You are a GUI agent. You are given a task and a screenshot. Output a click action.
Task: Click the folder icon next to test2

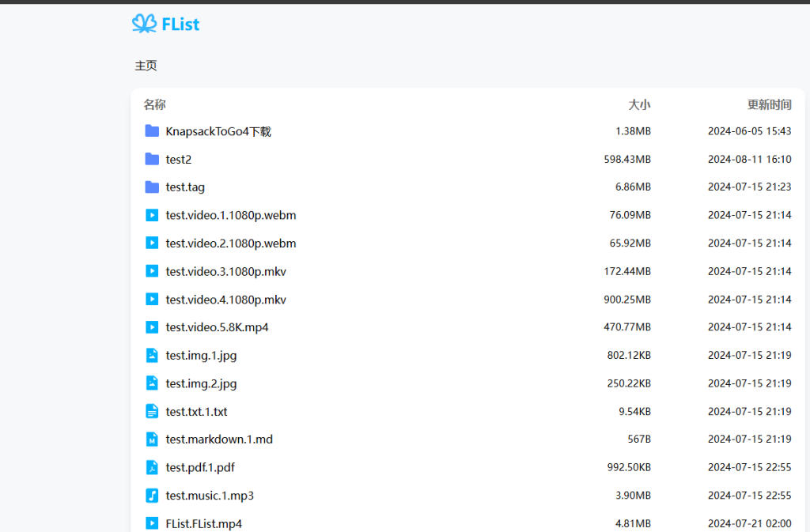[x=152, y=159]
